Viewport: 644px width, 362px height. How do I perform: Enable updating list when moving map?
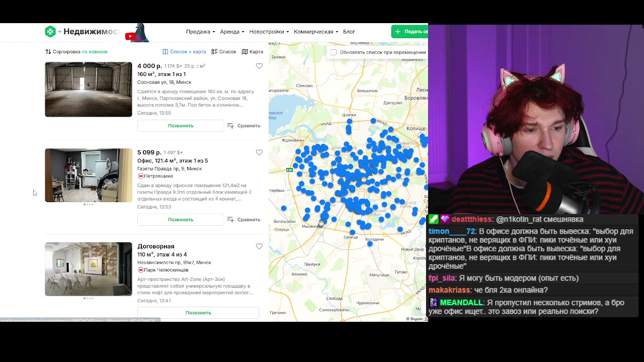pos(334,52)
